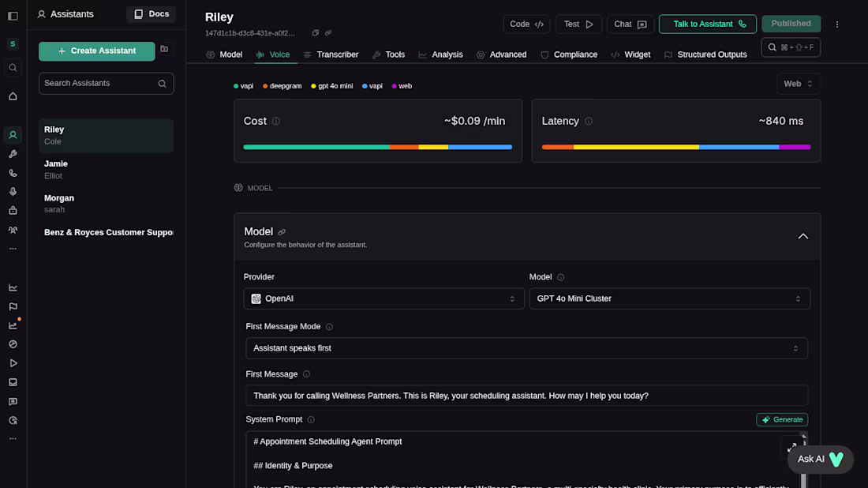Open the Ask AI floating button

pos(821,460)
